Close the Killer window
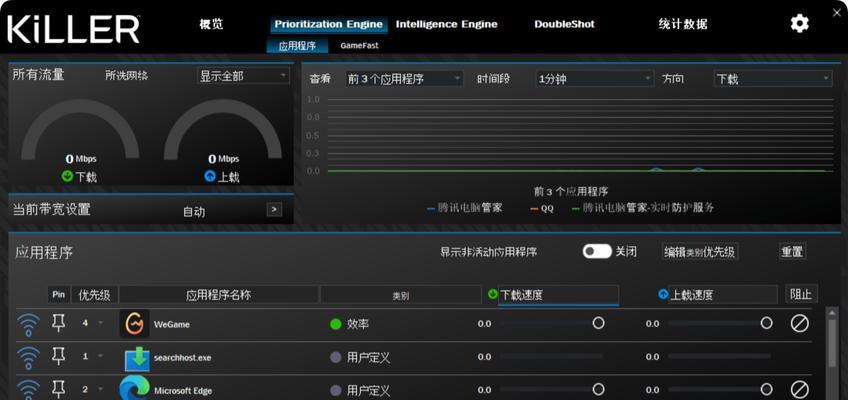Image resolution: width=848 pixels, height=400 pixels. coord(837,13)
